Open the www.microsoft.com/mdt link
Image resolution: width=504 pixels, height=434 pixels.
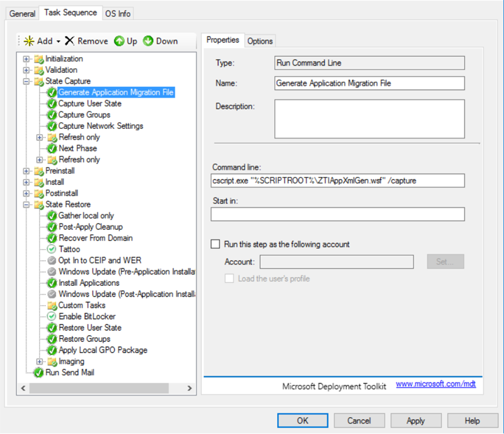(427, 384)
